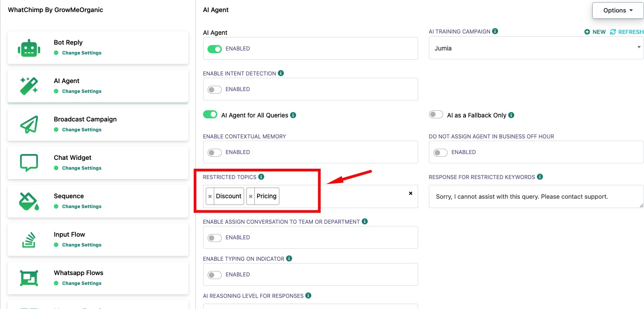Viewport: 644px width, 309px height.
Task: Open the Whatsapp Flows icon
Action: pyautogui.click(x=29, y=278)
